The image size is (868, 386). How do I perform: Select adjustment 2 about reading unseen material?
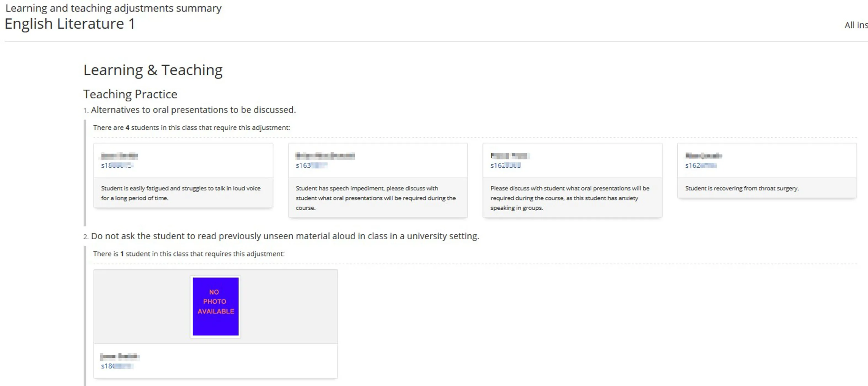pos(285,236)
